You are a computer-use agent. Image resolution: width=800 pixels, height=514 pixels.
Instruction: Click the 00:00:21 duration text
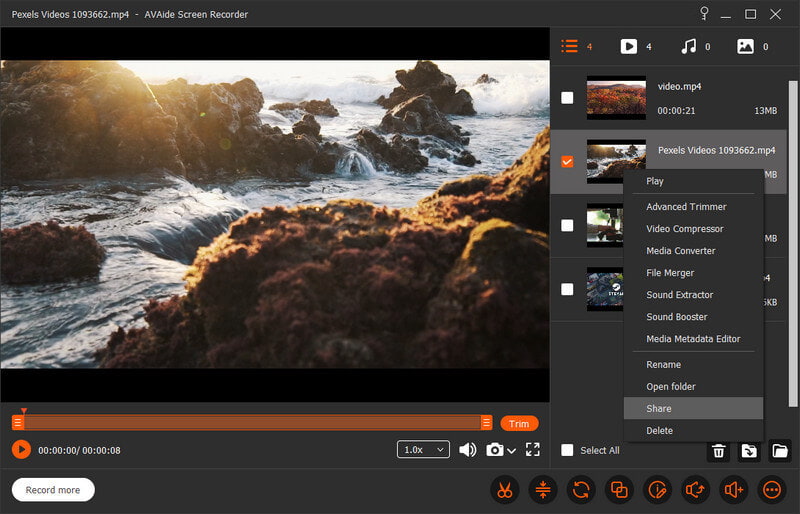[676, 110]
